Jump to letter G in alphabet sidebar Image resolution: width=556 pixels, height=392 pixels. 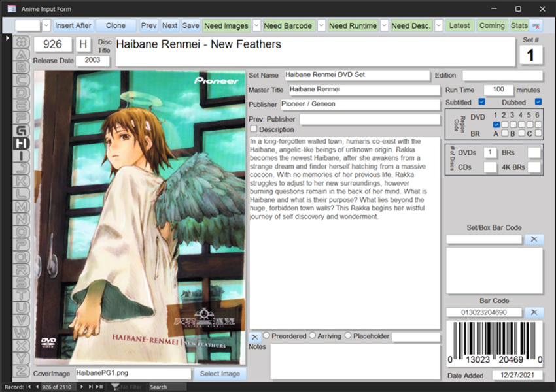pyautogui.click(x=22, y=131)
